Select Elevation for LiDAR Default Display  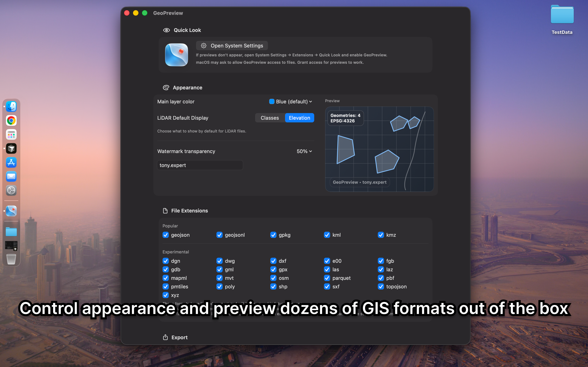(x=299, y=118)
